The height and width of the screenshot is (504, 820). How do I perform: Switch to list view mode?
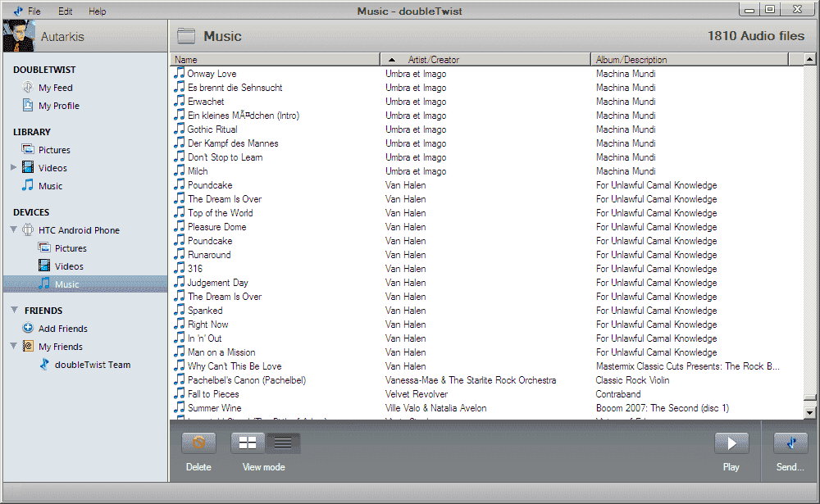click(x=283, y=443)
